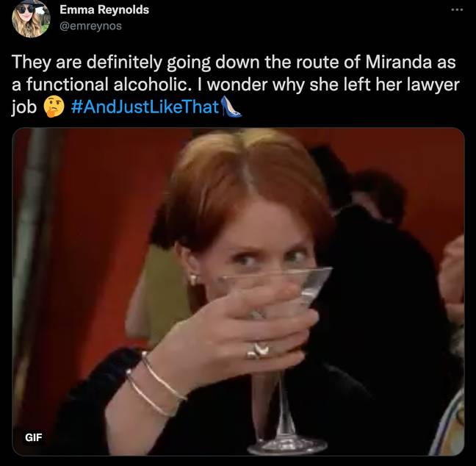Click the Emma Reynolds display name
476x466 pixels.
click(x=104, y=10)
